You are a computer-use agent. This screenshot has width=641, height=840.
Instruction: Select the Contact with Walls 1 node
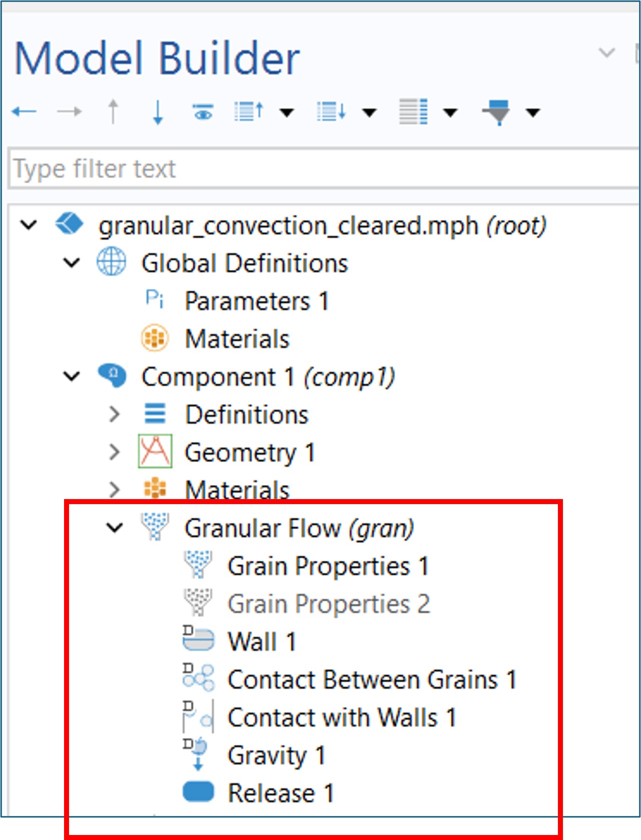(x=341, y=717)
